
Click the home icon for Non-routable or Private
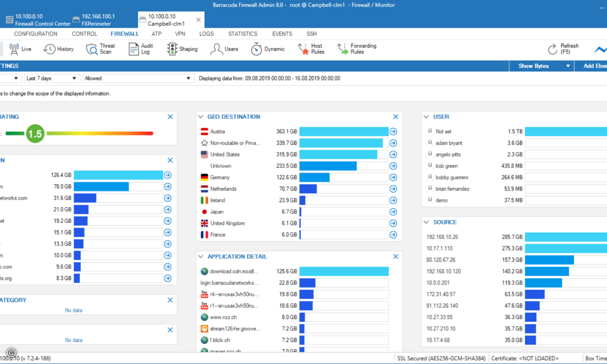204,143
